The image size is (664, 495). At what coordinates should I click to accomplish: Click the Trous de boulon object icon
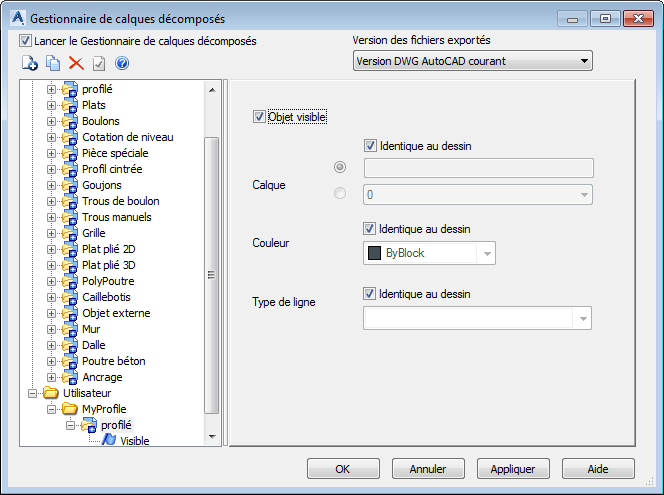tap(70, 201)
